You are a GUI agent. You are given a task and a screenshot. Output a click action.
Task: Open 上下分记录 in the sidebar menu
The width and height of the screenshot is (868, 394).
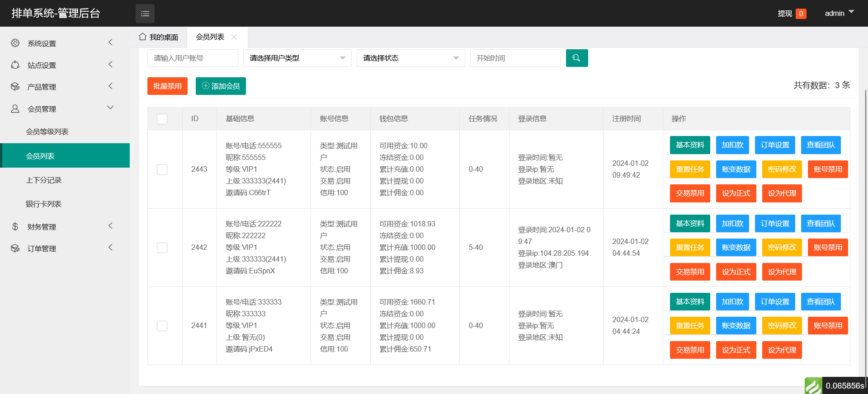(43, 180)
